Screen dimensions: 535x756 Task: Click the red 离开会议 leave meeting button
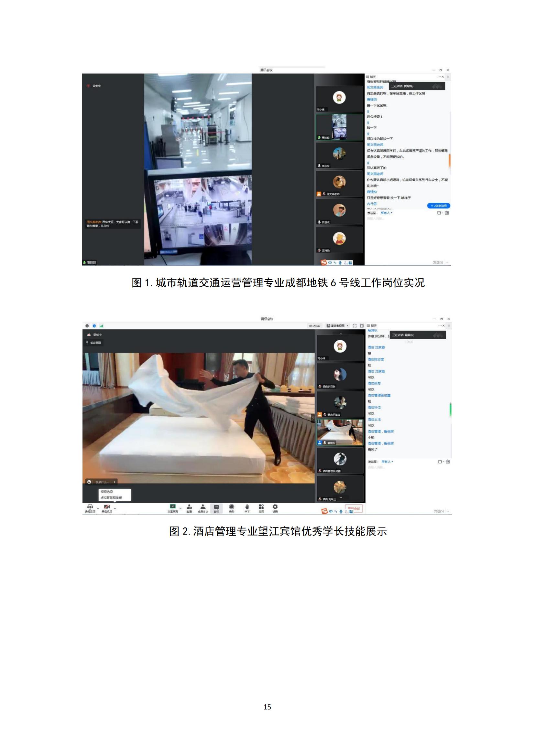(354, 508)
